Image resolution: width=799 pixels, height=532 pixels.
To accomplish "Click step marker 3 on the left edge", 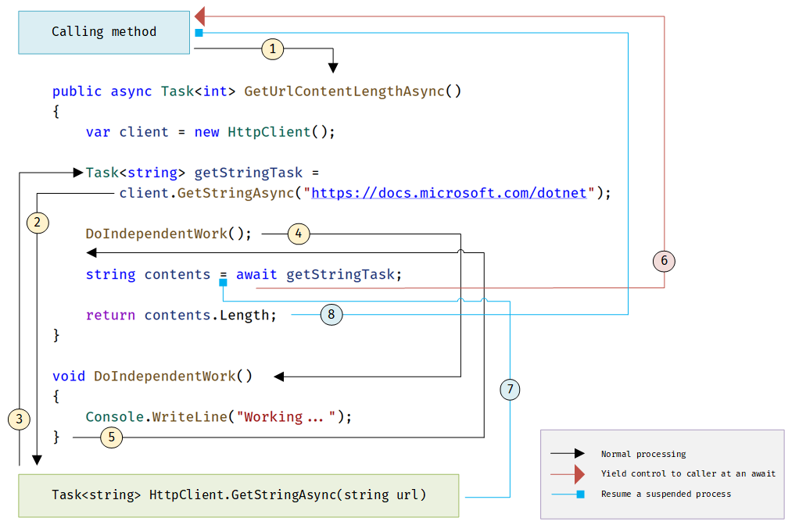I will tap(19, 420).
